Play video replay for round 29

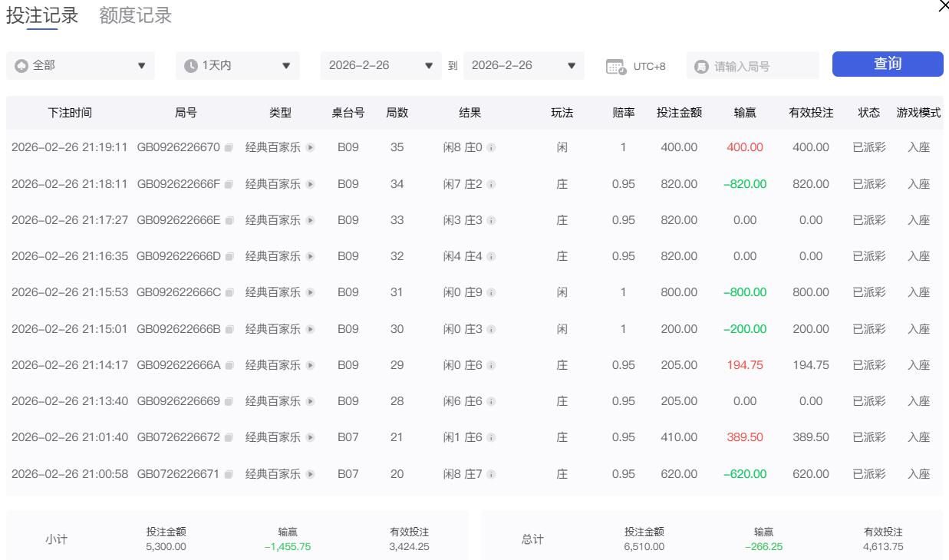(x=311, y=365)
